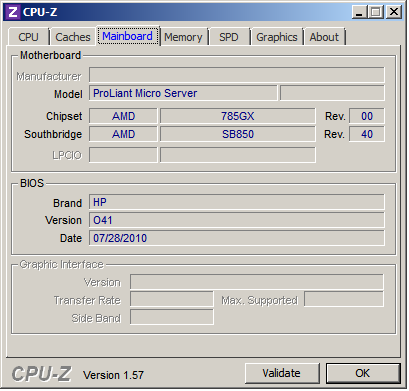This screenshot has height=391, width=409.
Task: Click the CPU-Z title bar icon
Action: pos(13,12)
